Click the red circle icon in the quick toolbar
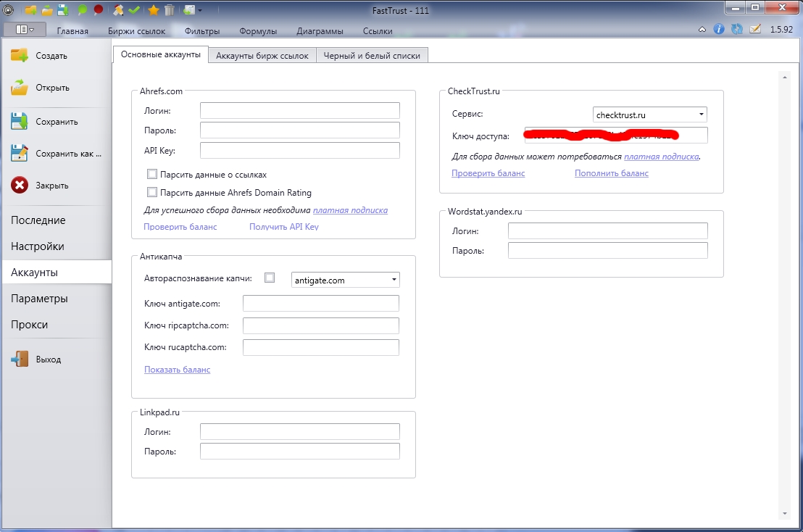Viewport: 803px width, 532px height. point(99,9)
